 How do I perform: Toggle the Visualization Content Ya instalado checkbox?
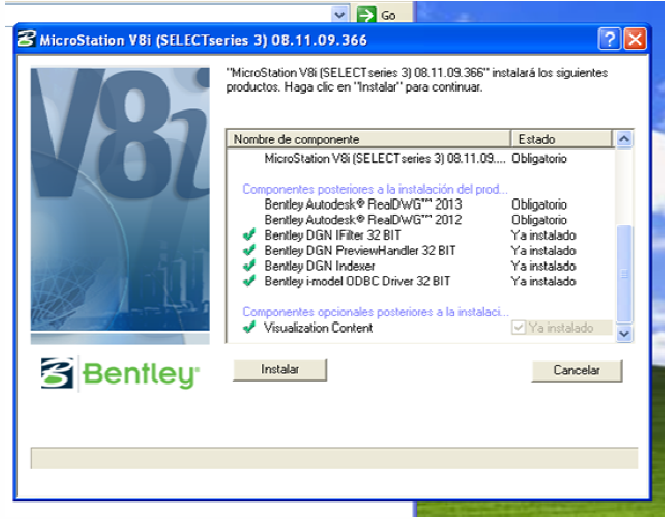tap(518, 327)
